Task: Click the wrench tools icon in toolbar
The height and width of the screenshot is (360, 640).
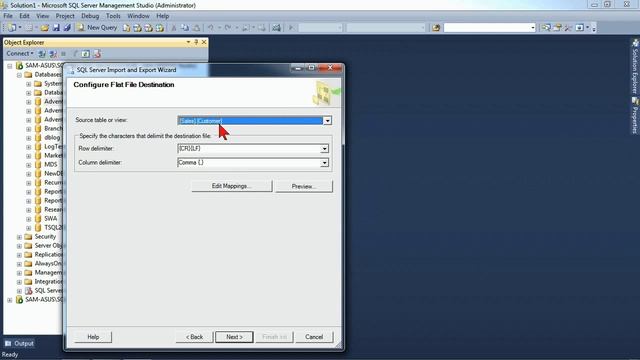Action: click(x=568, y=28)
